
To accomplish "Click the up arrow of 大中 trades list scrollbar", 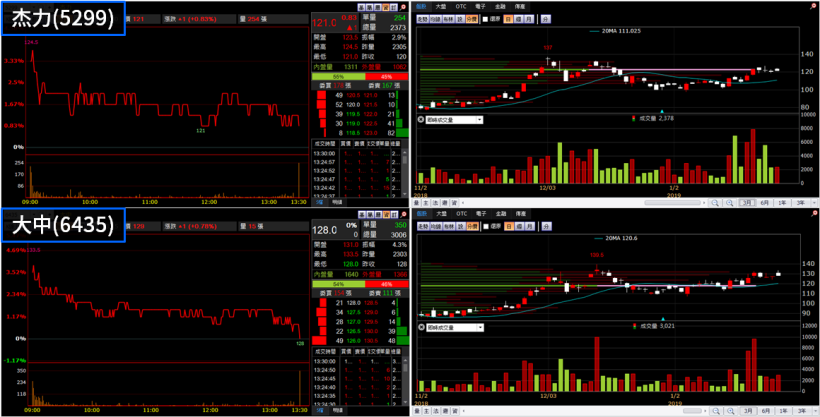I will (x=405, y=361).
